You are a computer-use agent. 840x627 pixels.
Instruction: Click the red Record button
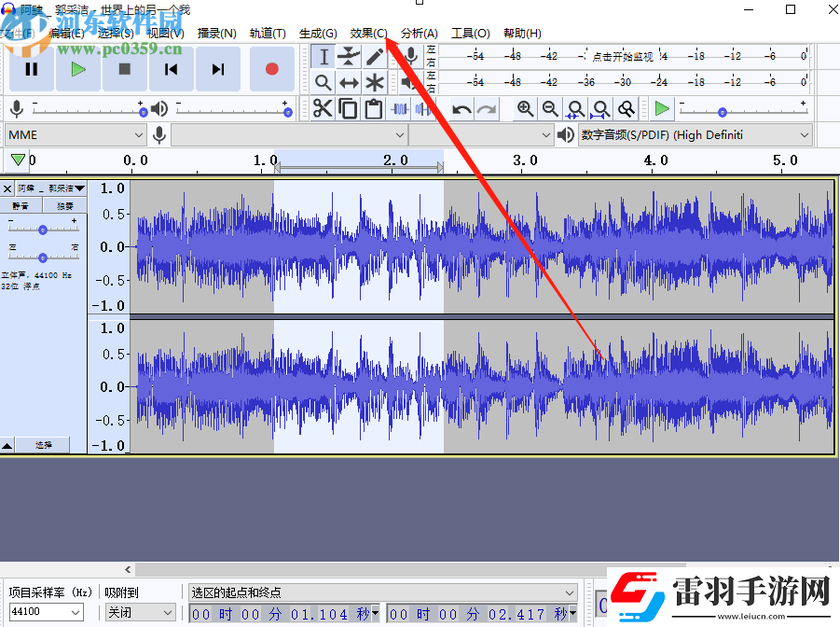coord(272,69)
